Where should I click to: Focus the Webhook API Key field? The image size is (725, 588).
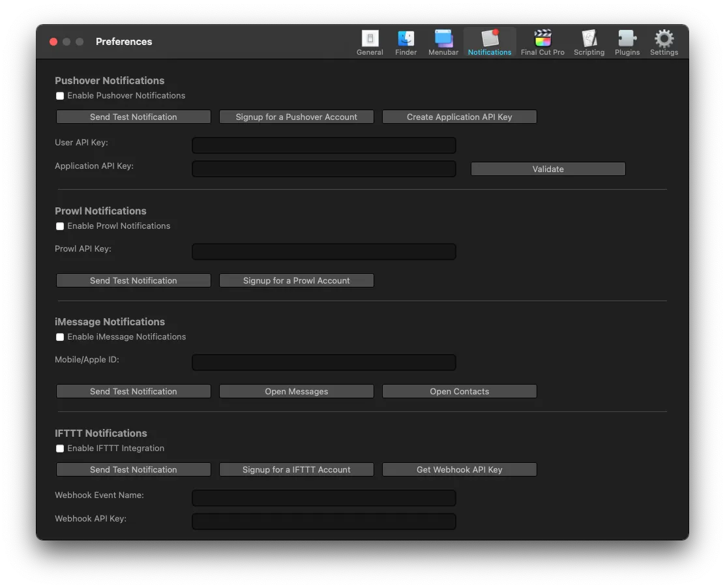pyautogui.click(x=323, y=522)
